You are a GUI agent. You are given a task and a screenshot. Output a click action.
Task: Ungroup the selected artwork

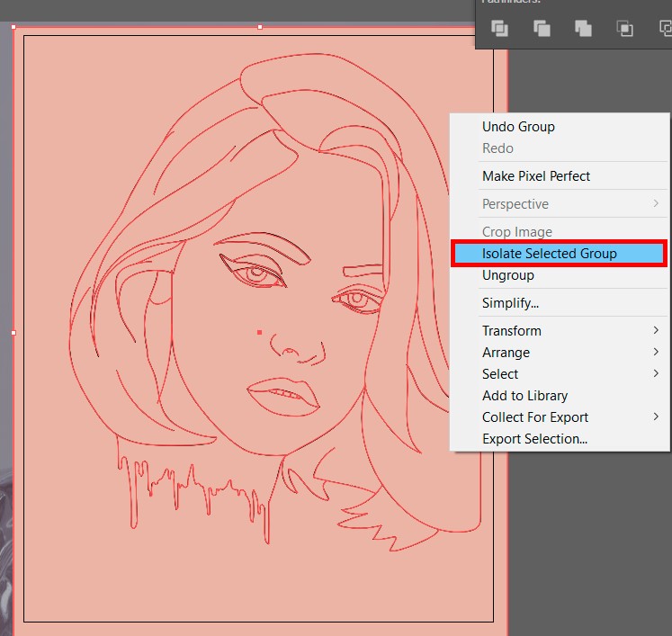[x=507, y=275]
